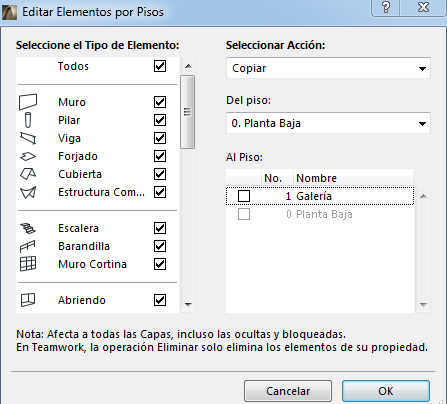Click the Pilar column icon
This screenshot has height=404, width=447.
coord(28,120)
